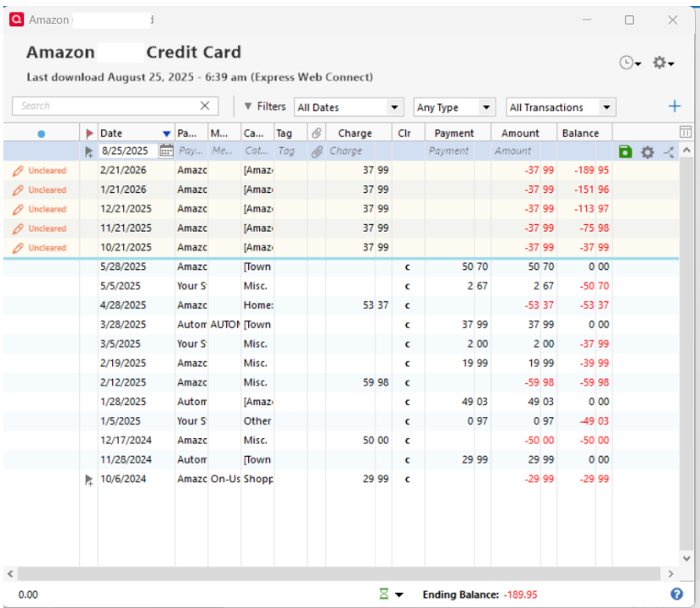Click the Uncleared status of the 2/21/2026 transaction
700x608 pixels.
(x=48, y=170)
